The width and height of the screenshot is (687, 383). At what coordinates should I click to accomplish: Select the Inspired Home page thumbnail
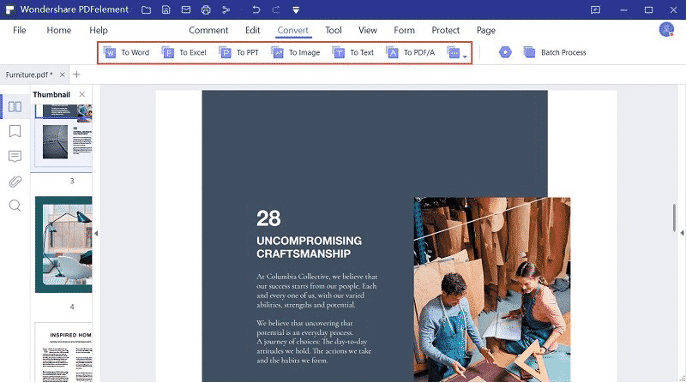[64, 353]
